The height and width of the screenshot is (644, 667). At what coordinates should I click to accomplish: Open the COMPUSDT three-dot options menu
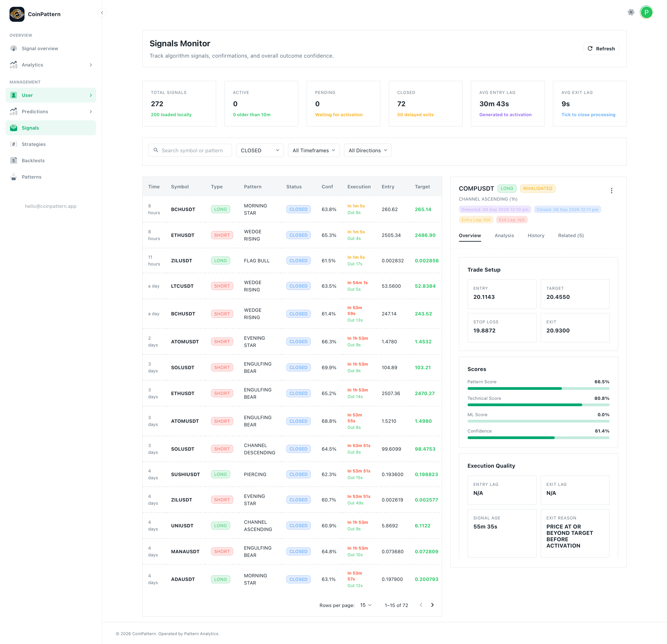[x=612, y=191]
